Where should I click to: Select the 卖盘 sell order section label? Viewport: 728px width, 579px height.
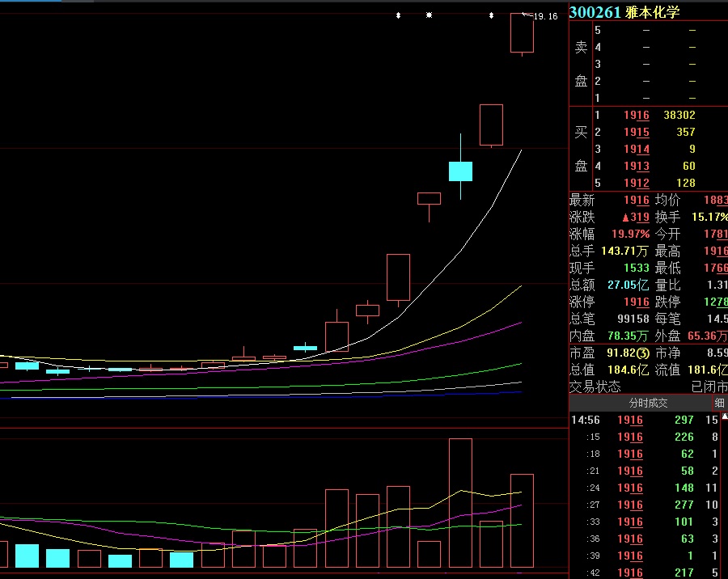click(581, 64)
